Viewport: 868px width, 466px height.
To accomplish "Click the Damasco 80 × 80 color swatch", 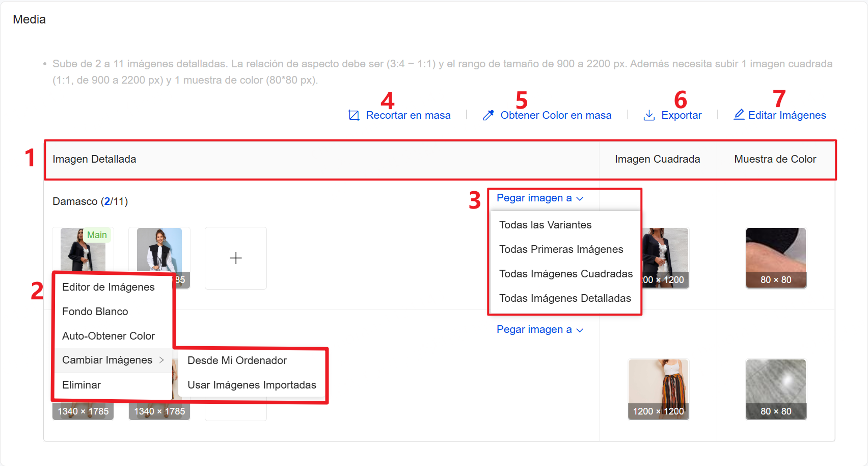I will click(x=775, y=257).
